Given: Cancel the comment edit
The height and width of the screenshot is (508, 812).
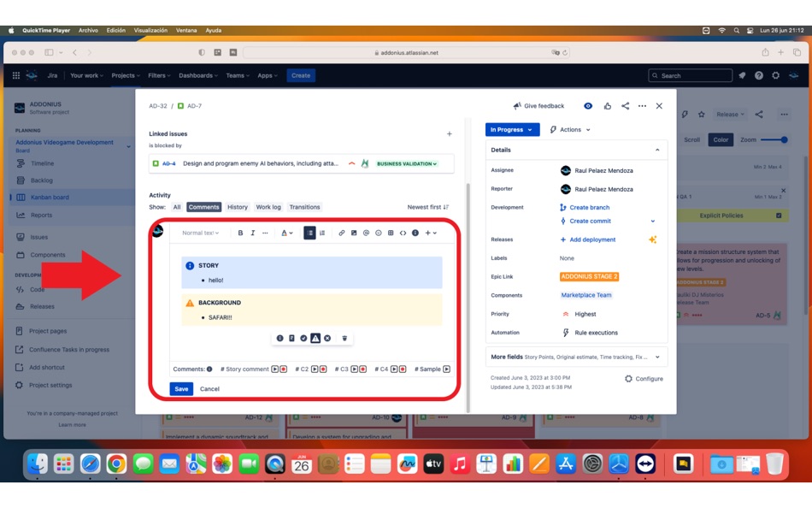Looking at the screenshot, I should click(209, 389).
